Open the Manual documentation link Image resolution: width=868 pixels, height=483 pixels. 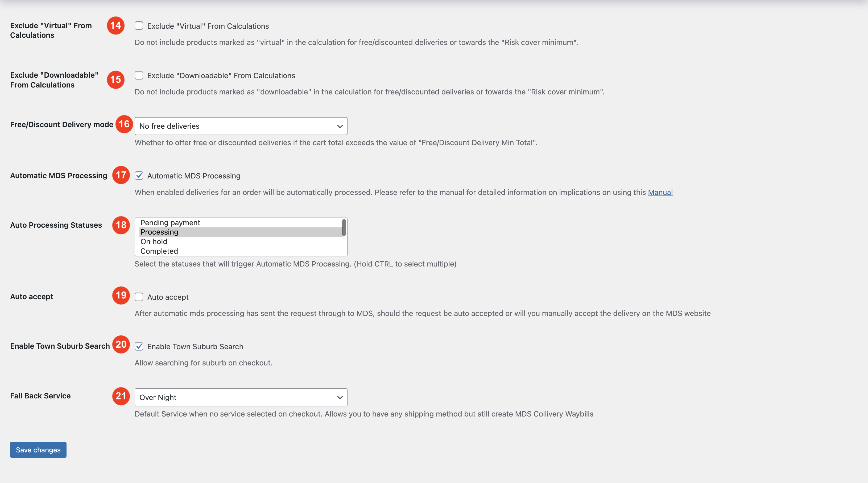pyautogui.click(x=660, y=192)
